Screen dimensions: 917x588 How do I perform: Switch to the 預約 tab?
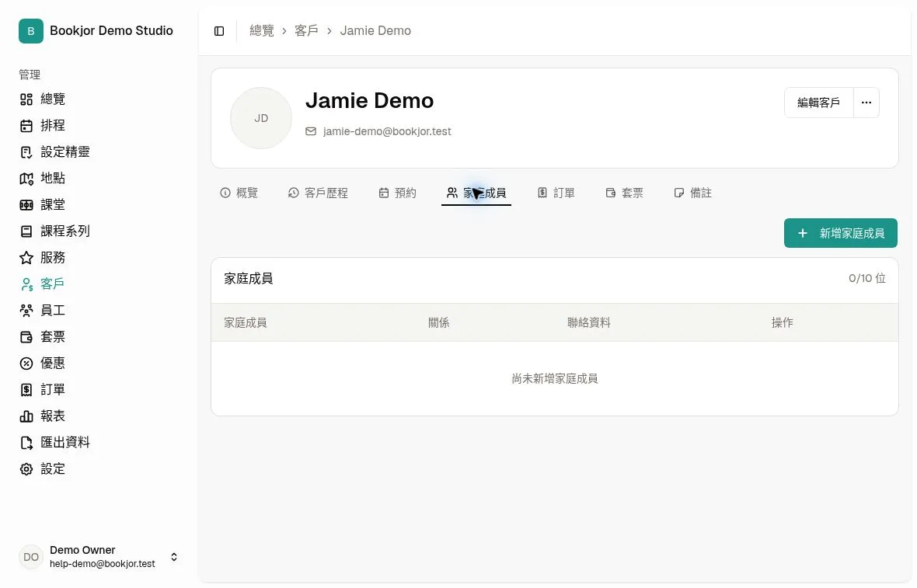[398, 193]
